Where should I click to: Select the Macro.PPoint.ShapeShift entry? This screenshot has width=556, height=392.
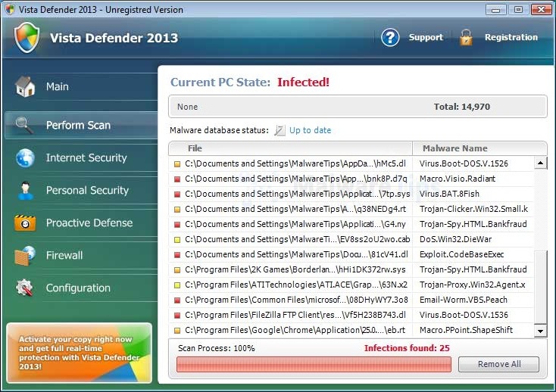click(466, 330)
